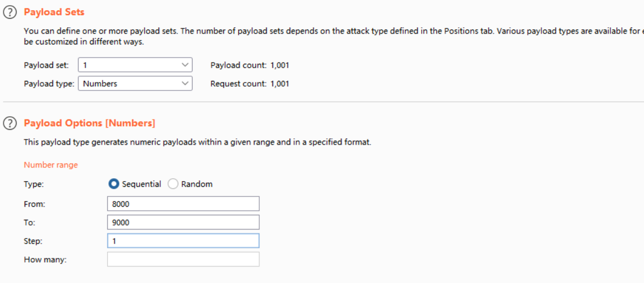
Task: Click the From field containing 8000
Action: 183,204
